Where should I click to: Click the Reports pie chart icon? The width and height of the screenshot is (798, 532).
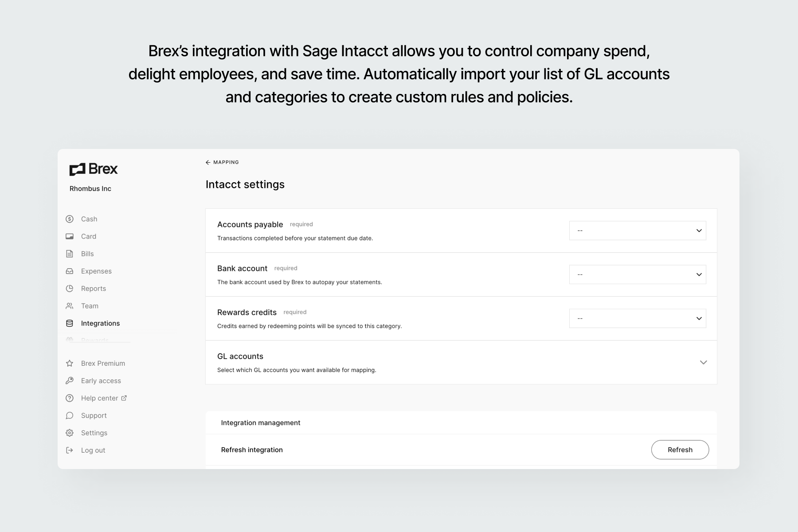tap(70, 289)
